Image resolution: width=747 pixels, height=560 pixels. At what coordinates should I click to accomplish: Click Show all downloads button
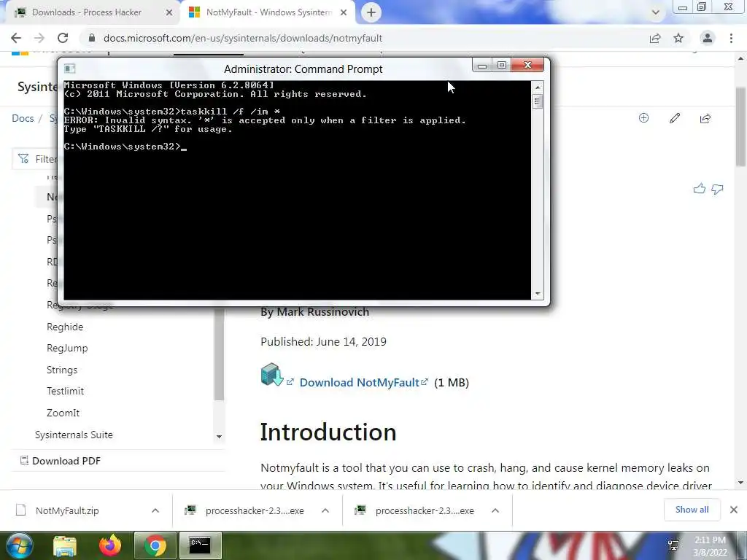point(692,510)
